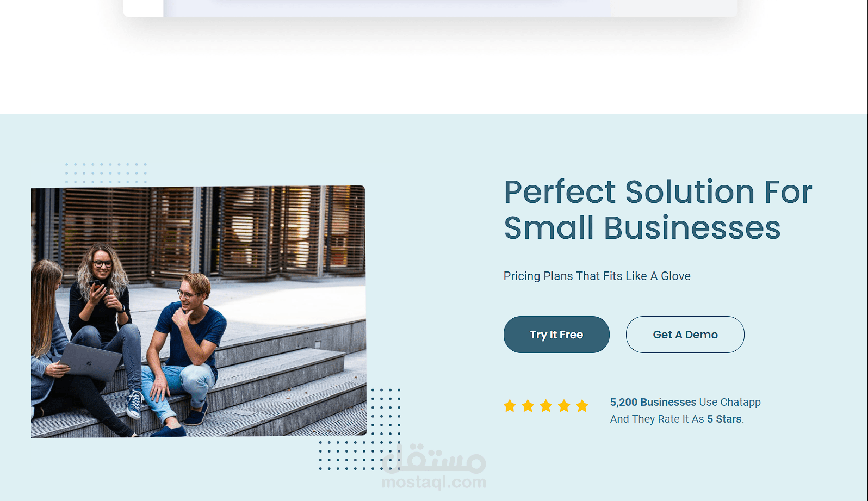Select the second gold rating star
Image resolution: width=868 pixels, height=501 pixels.
click(528, 406)
